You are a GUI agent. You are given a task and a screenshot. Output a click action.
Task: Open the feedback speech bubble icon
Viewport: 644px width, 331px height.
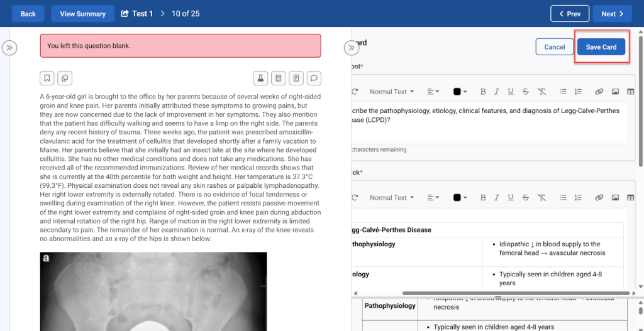point(314,78)
